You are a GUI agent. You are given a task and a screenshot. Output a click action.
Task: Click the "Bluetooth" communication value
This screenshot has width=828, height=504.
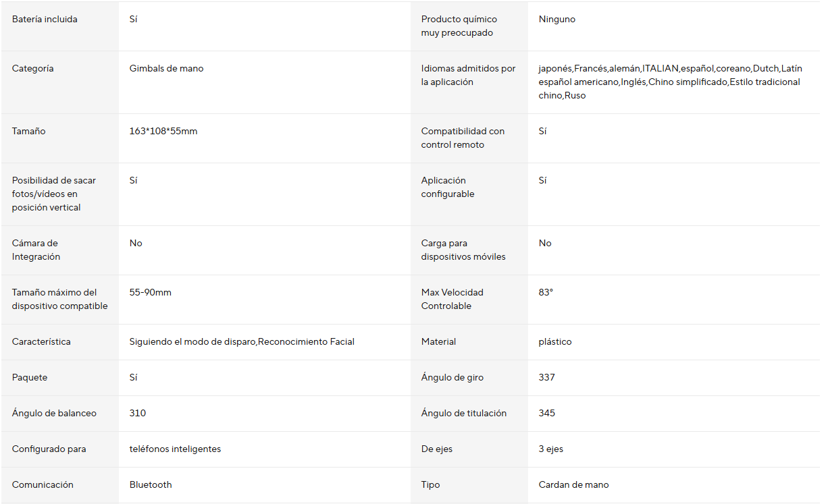pyautogui.click(x=151, y=485)
